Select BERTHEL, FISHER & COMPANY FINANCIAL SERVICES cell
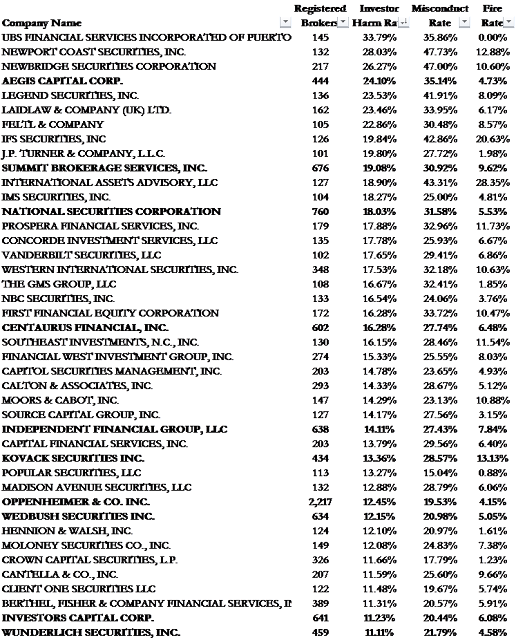The width and height of the screenshot is (516, 640). [x=147, y=604]
